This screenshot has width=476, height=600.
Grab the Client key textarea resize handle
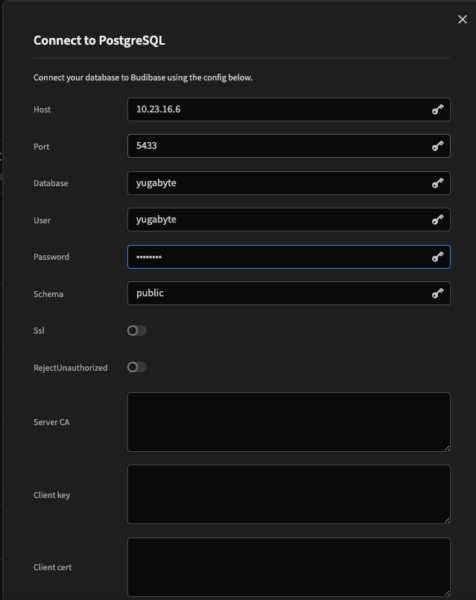447,520
